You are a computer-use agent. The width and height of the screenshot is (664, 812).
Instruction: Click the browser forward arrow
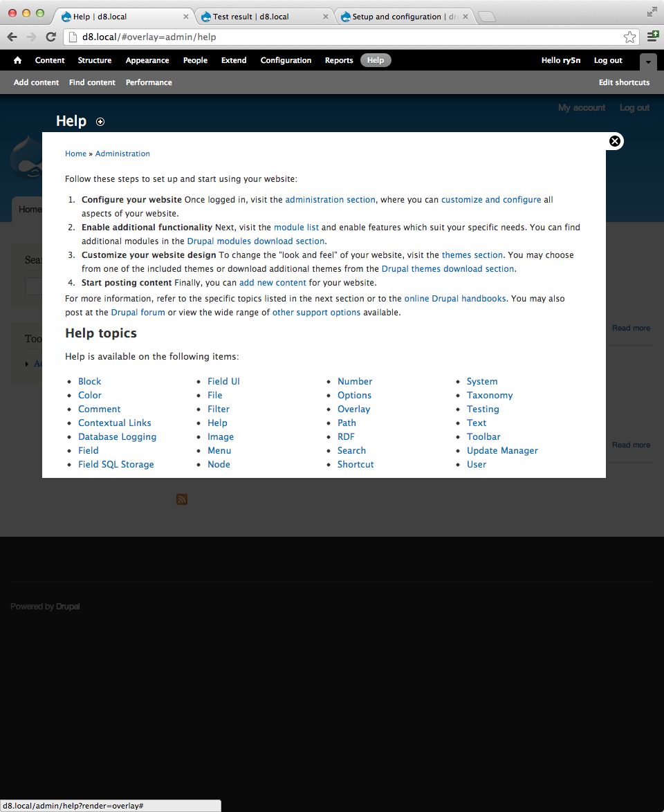click(32, 37)
